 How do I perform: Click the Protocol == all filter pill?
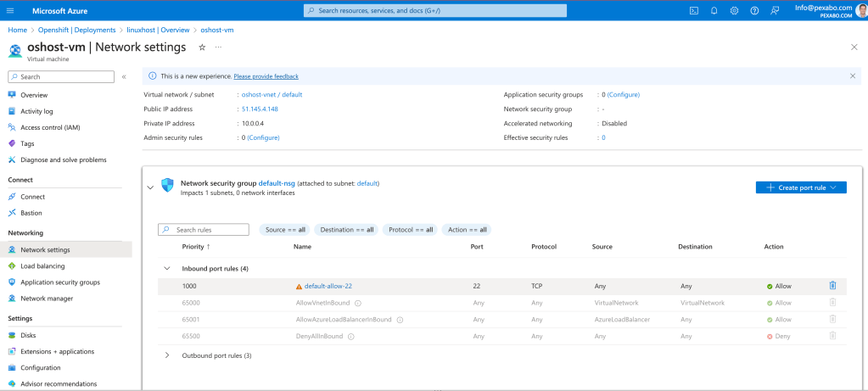click(x=410, y=230)
